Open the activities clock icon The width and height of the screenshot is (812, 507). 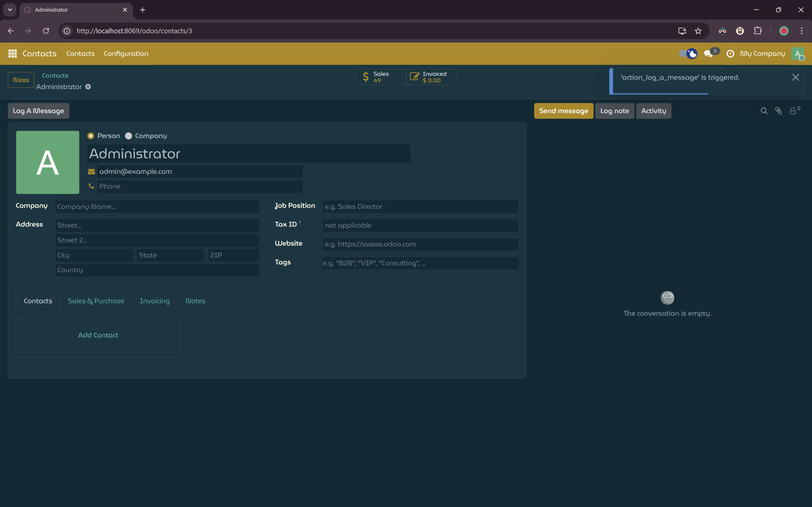click(730, 54)
